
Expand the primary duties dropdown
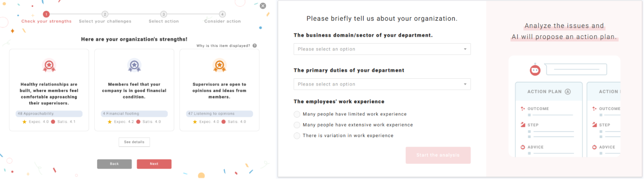[382, 84]
